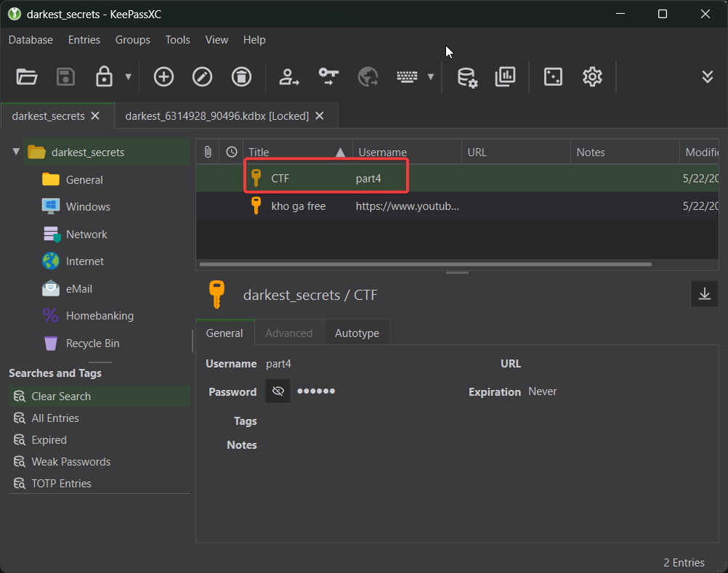Sort entries by Title column
The image size is (728, 573).
click(298, 152)
